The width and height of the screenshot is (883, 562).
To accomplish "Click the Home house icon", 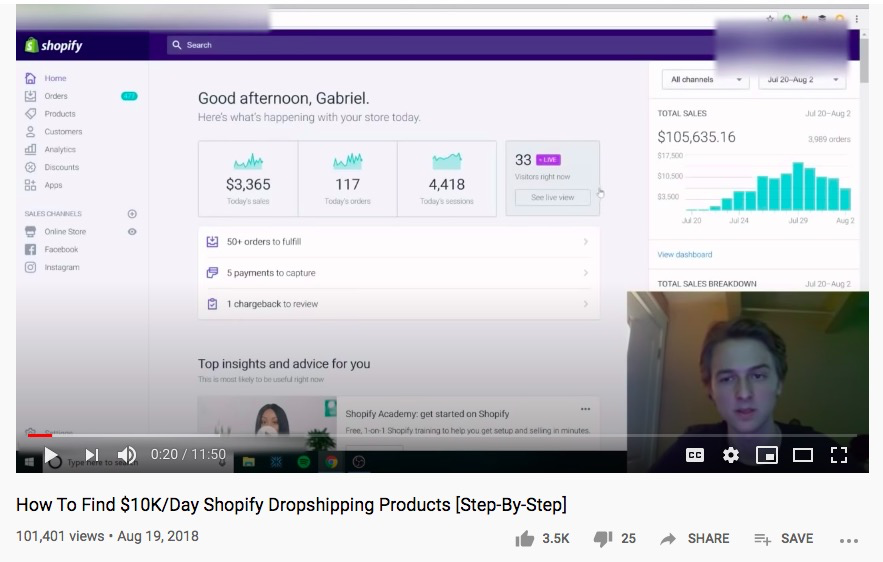I will pos(30,78).
